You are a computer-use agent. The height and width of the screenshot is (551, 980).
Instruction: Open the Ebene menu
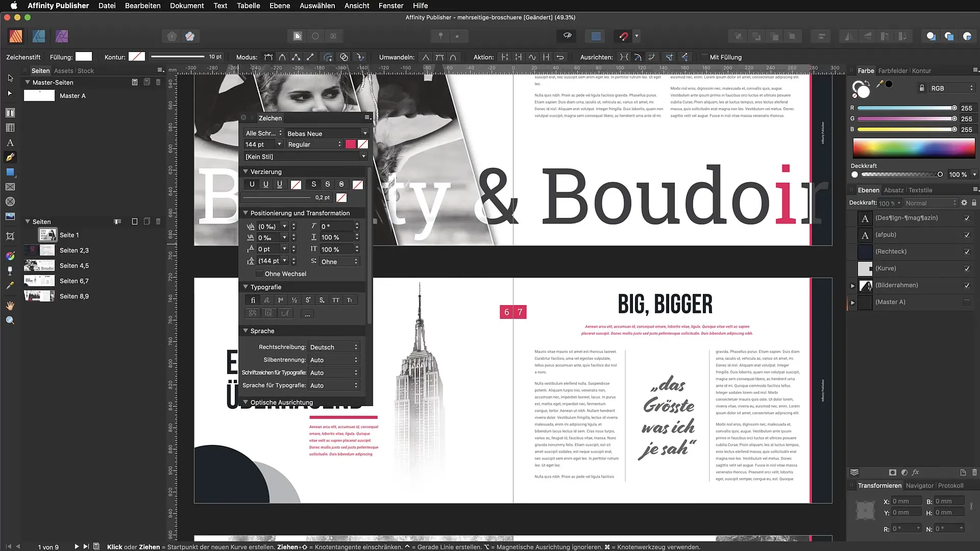point(280,6)
